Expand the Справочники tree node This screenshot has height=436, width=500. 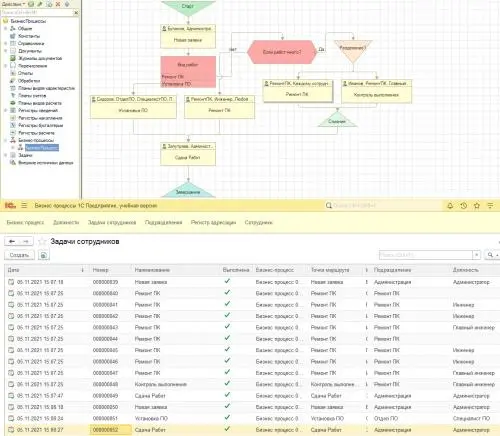5,44
